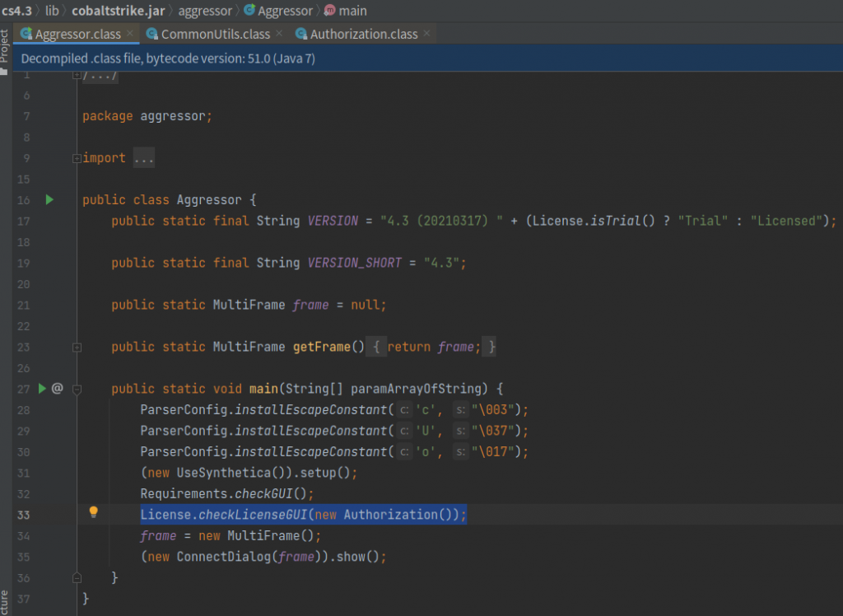This screenshot has height=616, width=843.
Task: Click the highlighted License.checkLicenseGUI line
Action: click(x=303, y=515)
